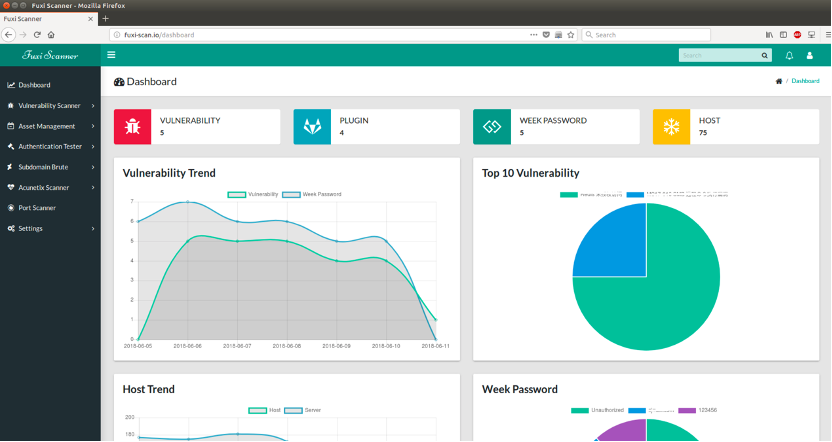This screenshot has width=832, height=442.
Task: Open Acunetix Scanner menu item
Action: pyautogui.click(x=50, y=187)
